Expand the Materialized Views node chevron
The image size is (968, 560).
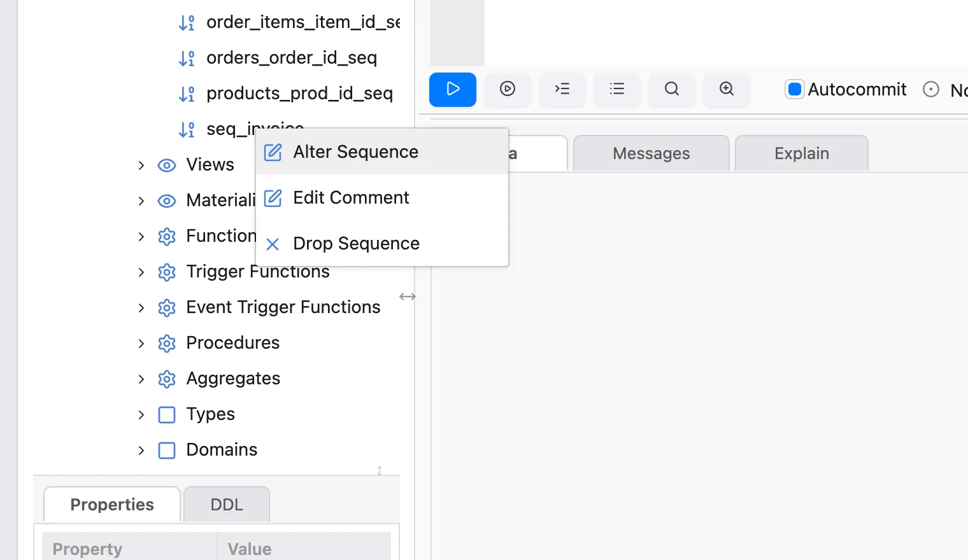click(x=141, y=201)
